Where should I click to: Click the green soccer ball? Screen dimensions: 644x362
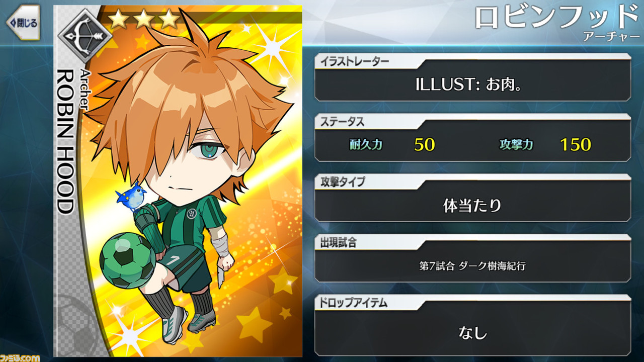tap(127, 260)
